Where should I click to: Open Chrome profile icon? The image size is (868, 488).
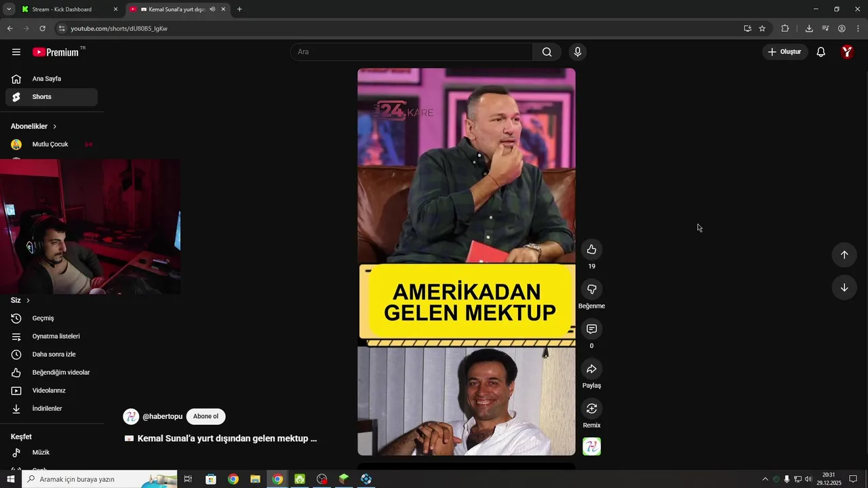[x=842, y=28]
